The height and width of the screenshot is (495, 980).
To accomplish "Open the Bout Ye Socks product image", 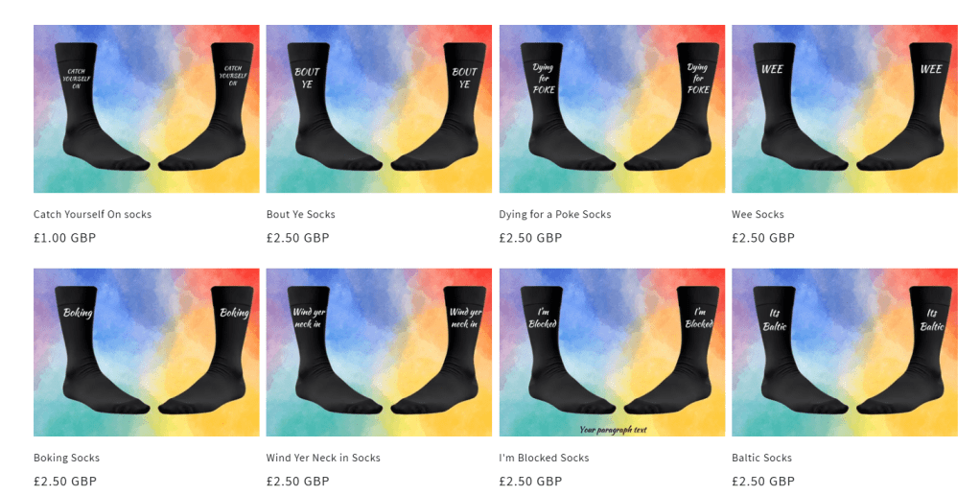I will point(379,108).
